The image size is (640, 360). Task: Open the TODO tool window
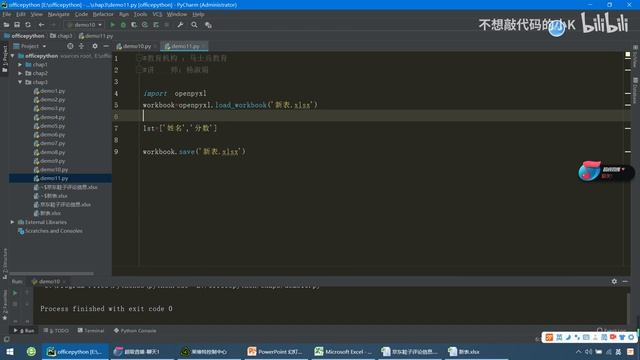(x=56, y=331)
